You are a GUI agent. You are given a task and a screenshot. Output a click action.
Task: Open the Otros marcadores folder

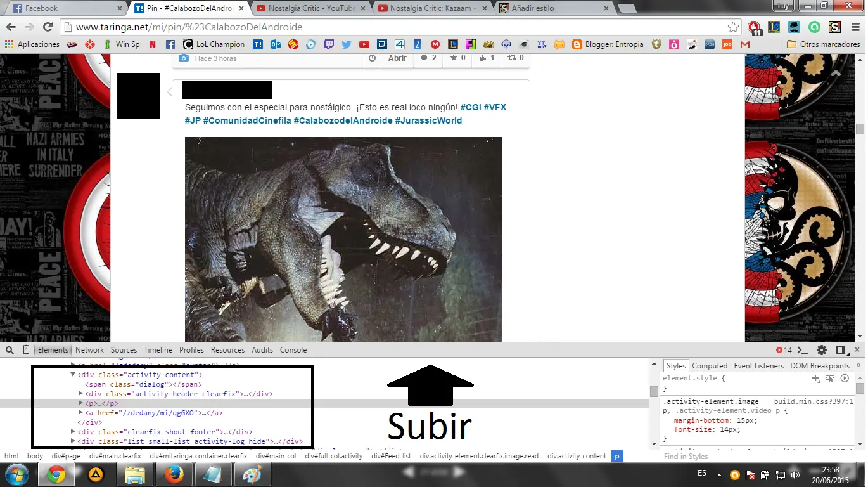click(x=824, y=44)
